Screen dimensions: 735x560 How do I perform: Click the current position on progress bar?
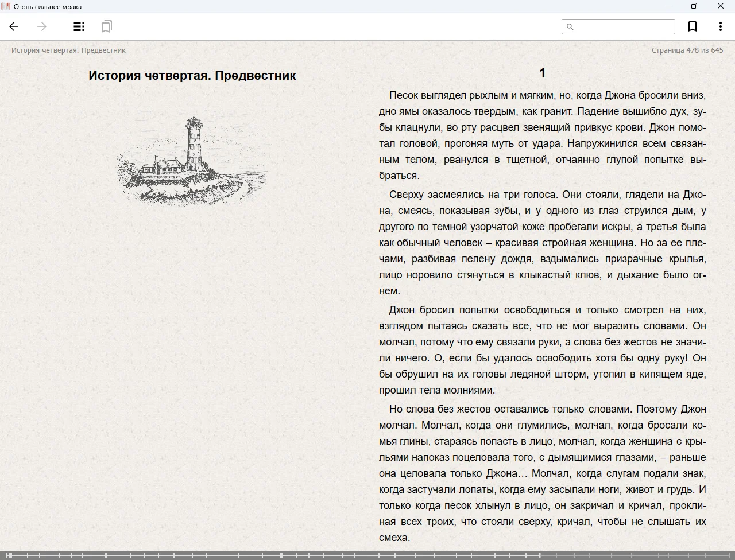coord(540,555)
